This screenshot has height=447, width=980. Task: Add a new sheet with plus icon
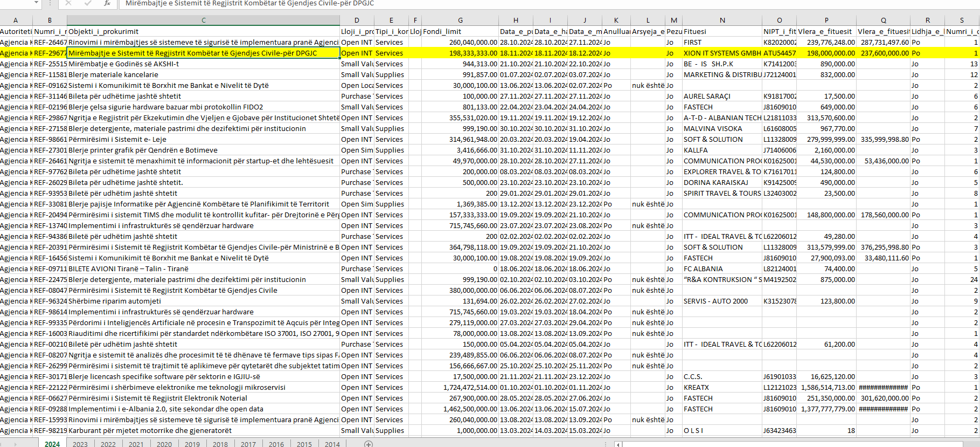coord(369,444)
